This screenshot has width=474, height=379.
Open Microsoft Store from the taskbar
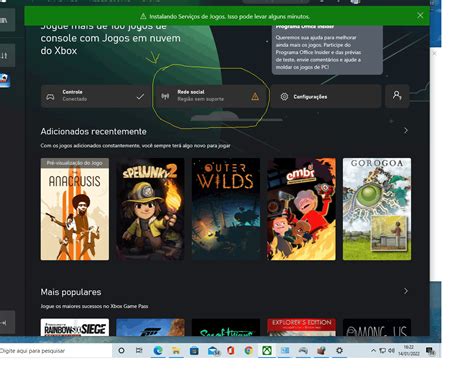tap(194, 351)
